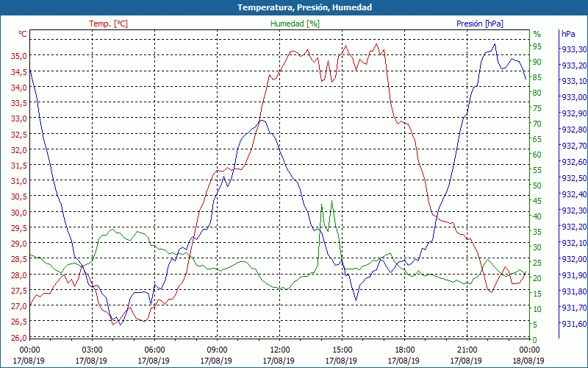Click the 00:00 label above 18/08/19
Image resolution: width=588 pixels, height=368 pixels.
[x=529, y=350]
